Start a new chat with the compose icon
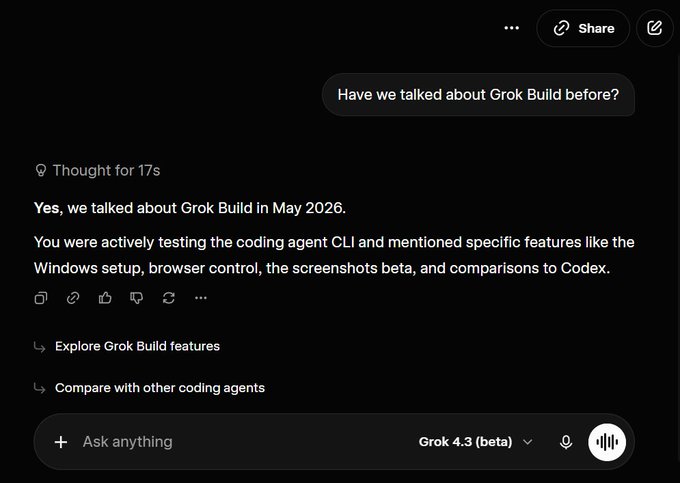 click(x=654, y=28)
